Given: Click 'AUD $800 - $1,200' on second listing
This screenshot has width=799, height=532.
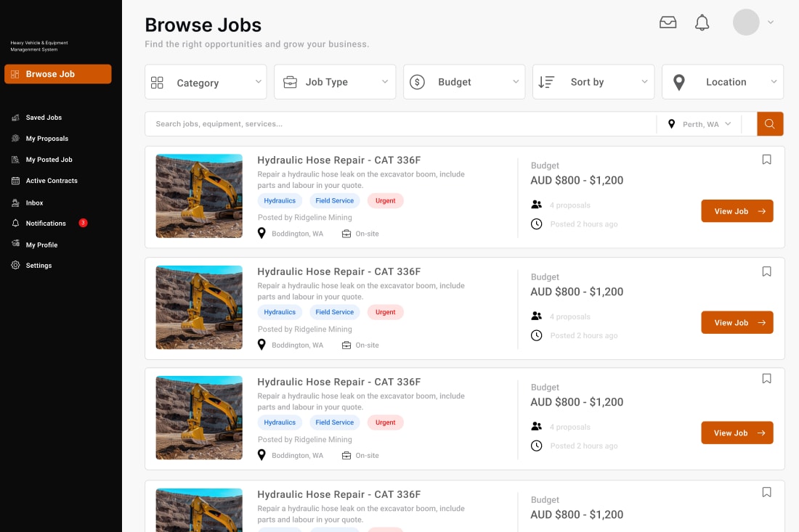Looking at the screenshot, I should 577,292.
